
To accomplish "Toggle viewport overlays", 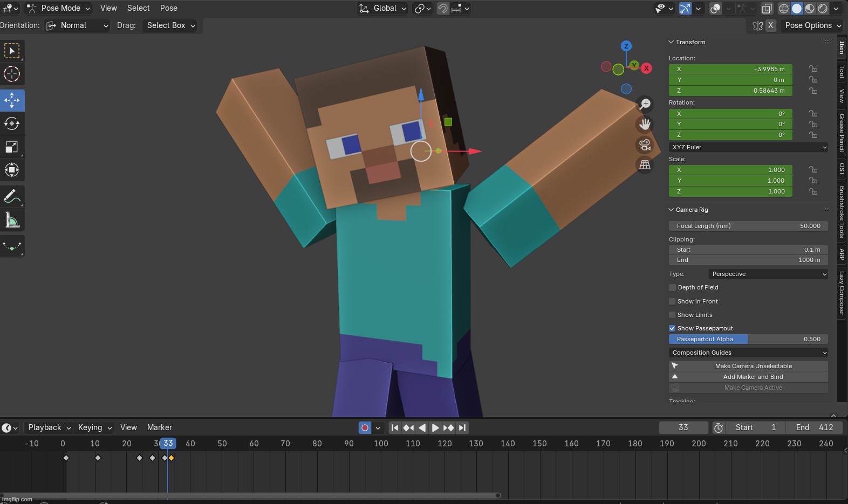I will [x=715, y=8].
